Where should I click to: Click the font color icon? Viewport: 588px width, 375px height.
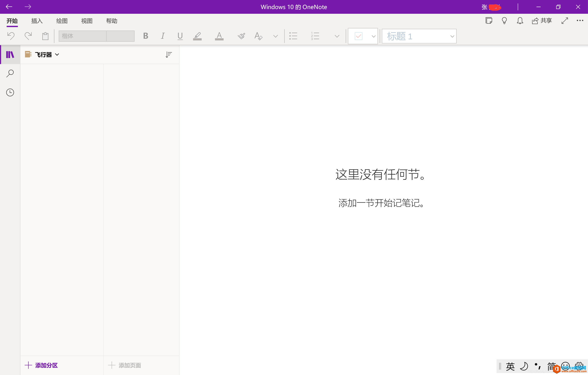pos(219,35)
